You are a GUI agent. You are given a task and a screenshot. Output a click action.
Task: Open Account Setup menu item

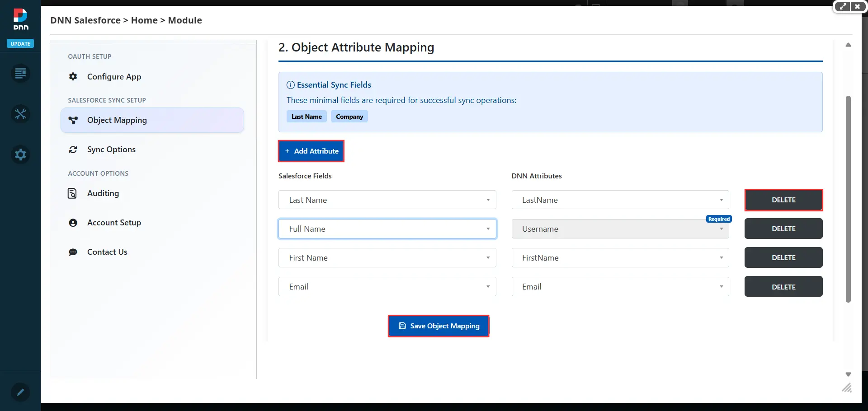(152, 223)
